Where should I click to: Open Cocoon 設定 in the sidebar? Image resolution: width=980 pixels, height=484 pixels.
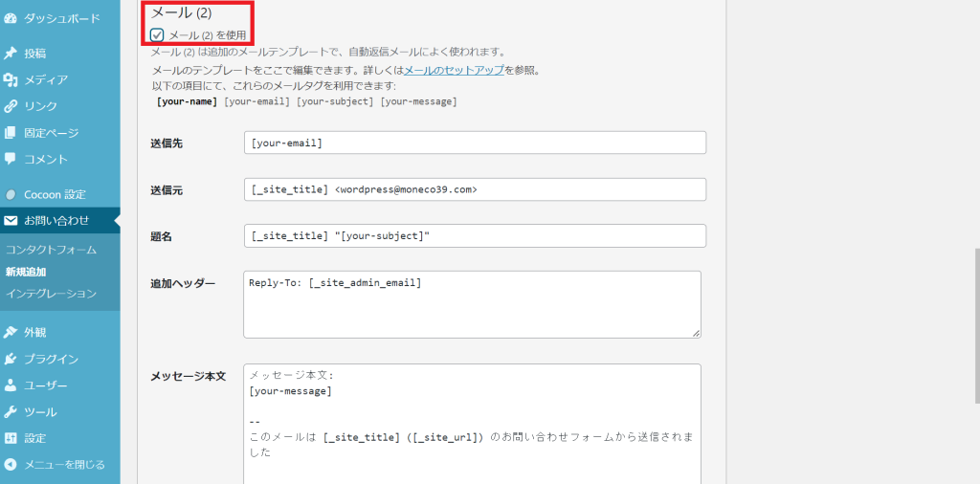[54, 194]
